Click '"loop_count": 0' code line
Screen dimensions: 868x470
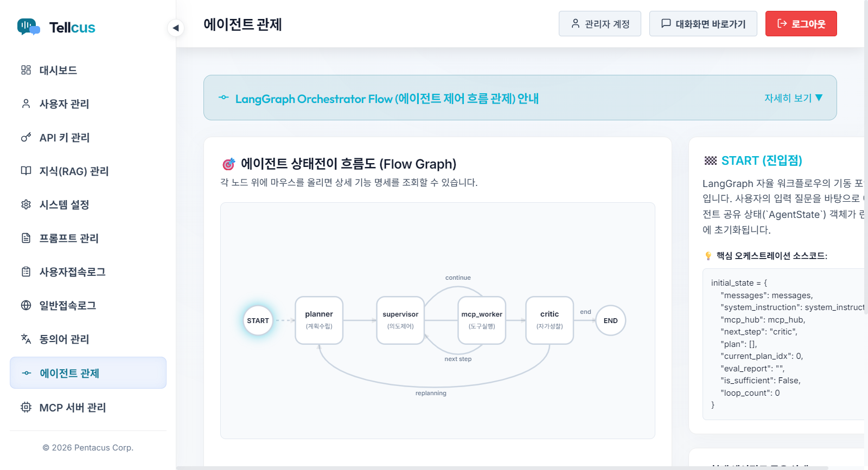tap(750, 393)
